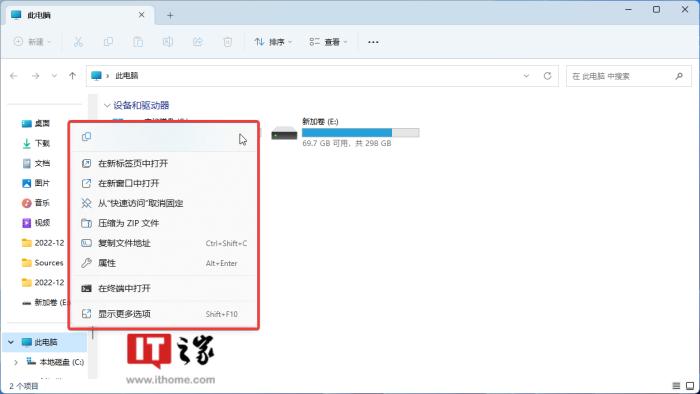
Task: Click the Cut scissors toolbar icon
Action: tap(78, 42)
